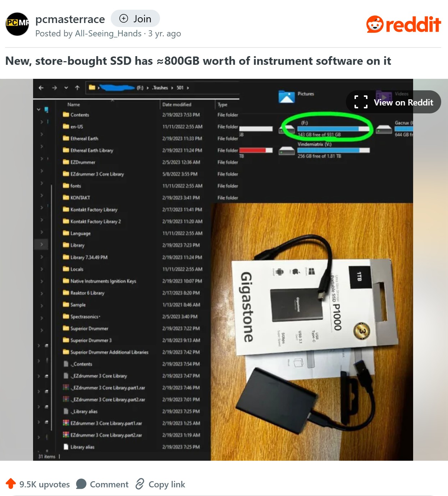
Task: Click the Copy link chain icon
Action: (x=140, y=484)
